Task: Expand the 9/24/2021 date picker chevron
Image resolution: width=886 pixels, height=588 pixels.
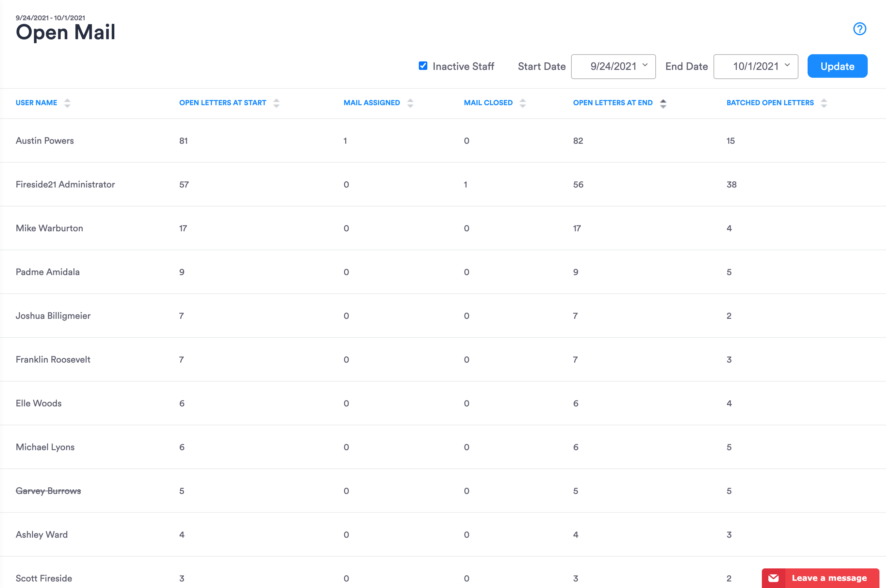Action: [646, 66]
